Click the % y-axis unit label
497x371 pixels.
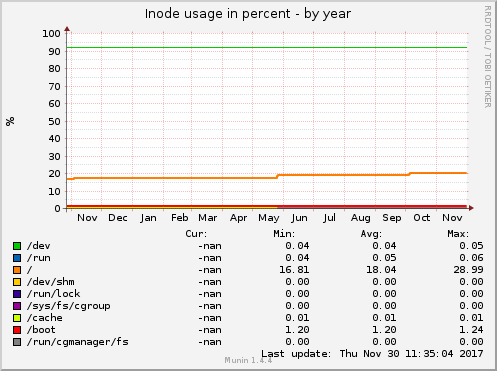(10, 121)
